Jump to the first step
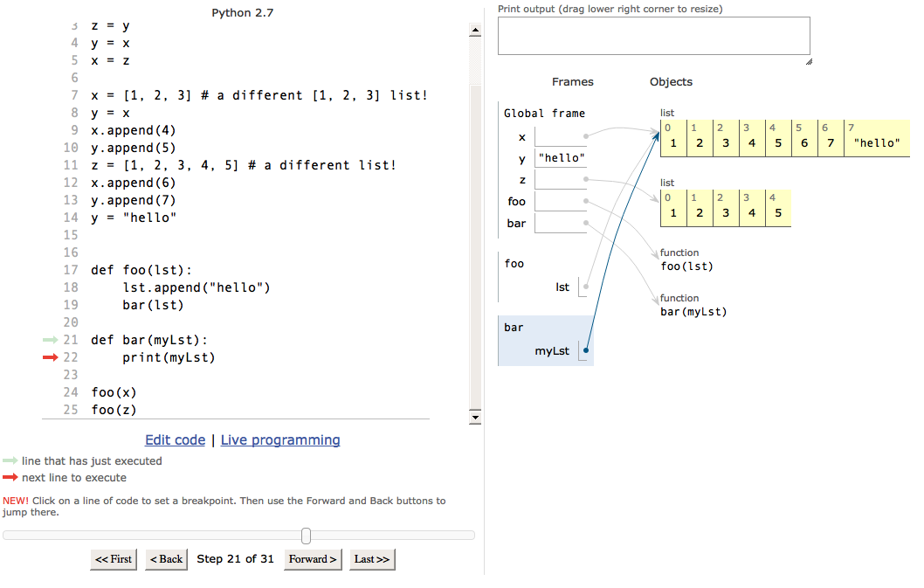Screen dimensions: 924x588 [x=114, y=559]
